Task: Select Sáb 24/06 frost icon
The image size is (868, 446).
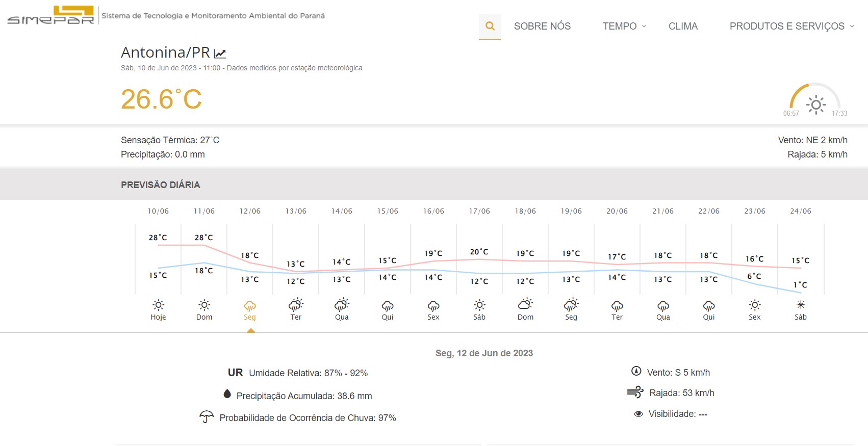Action: point(801,305)
